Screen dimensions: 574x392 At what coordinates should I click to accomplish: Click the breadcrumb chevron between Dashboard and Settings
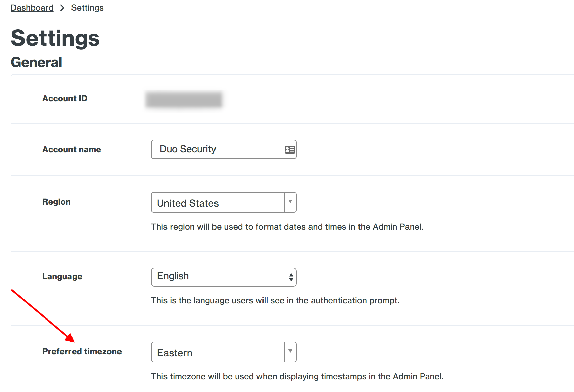click(62, 7)
